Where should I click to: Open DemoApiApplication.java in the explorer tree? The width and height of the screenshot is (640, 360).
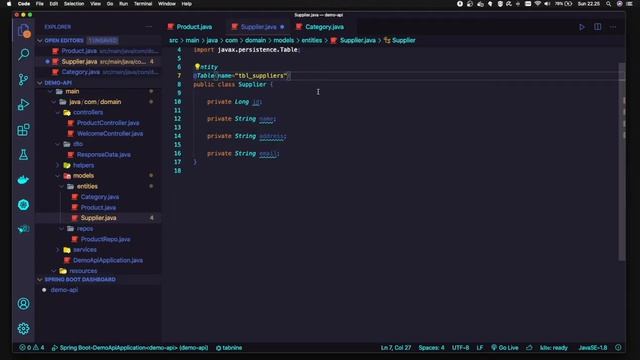[x=108, y=260]
